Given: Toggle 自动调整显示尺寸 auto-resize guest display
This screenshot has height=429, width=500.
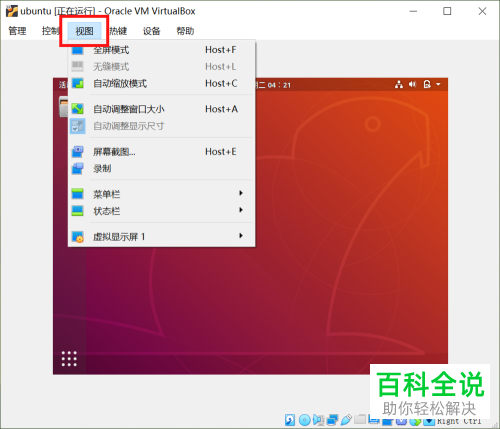Looking at the screenshot, I should pyautogui.click(x=162, y=126).
